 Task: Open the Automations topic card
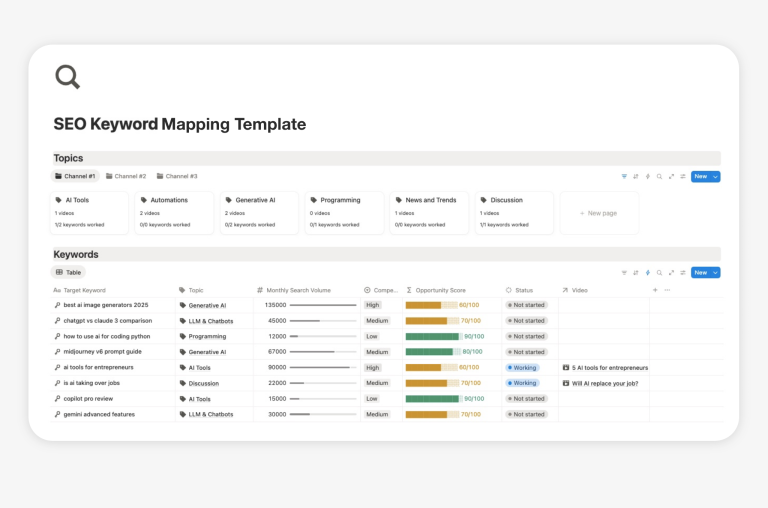174,213
